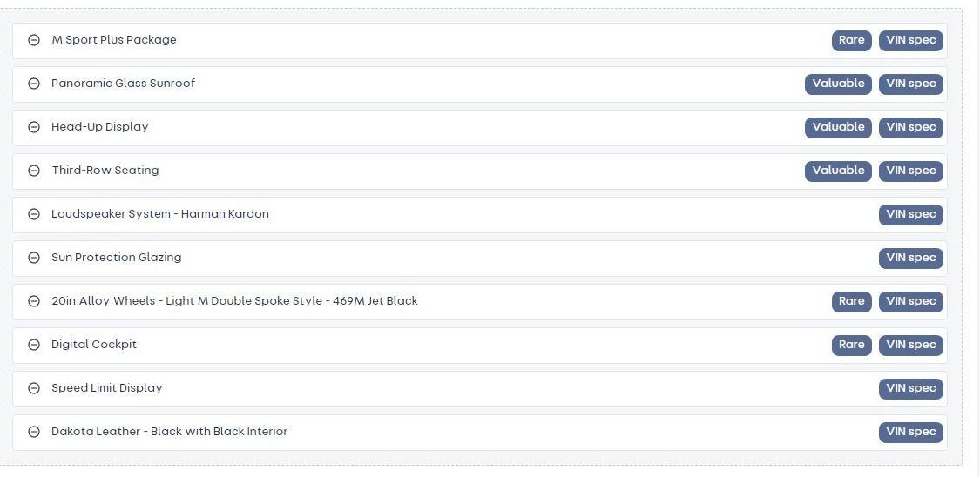980x477 pixels.
Task: Click VIN spec tag on Harman Kardon row
Action: click(910, 215)
